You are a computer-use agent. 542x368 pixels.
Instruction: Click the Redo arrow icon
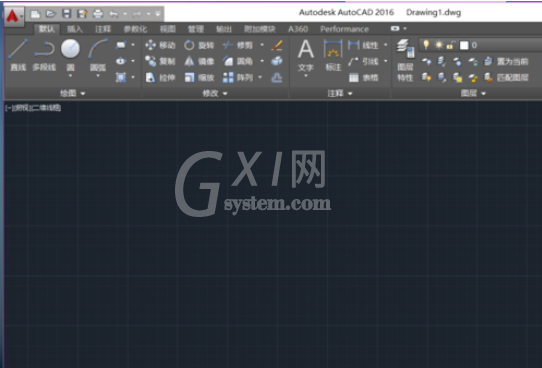(x=137, y=14)
